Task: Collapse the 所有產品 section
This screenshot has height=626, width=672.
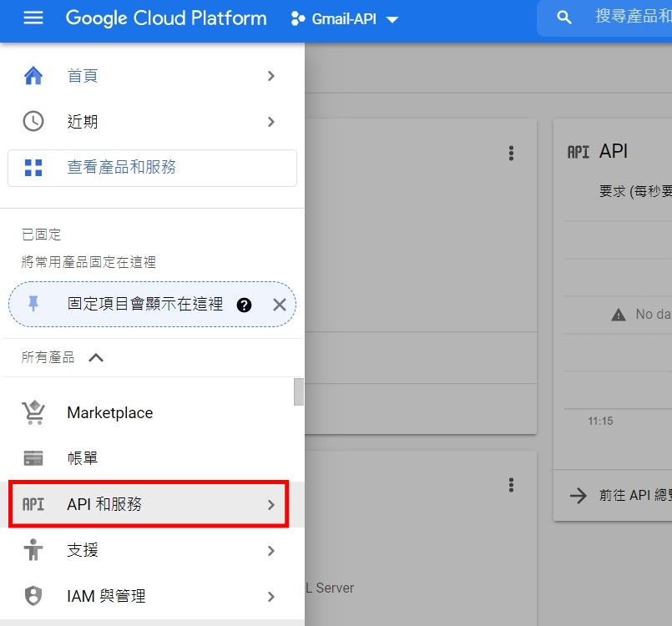Action: 97,357
